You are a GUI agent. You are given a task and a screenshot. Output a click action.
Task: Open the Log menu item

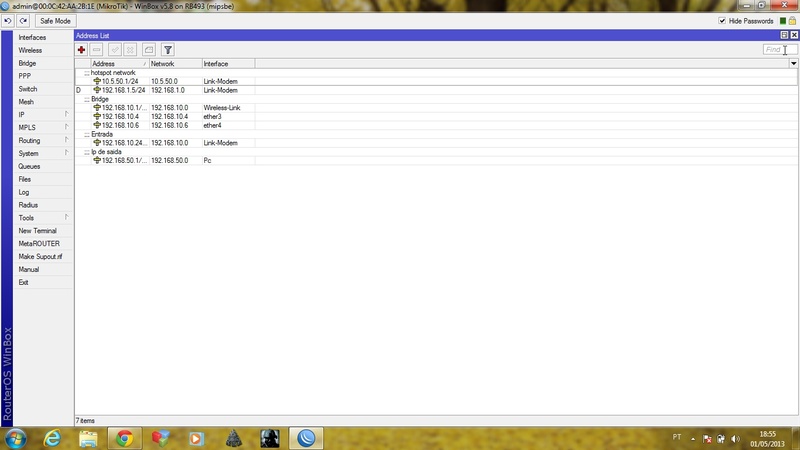(x=23, y=192)
